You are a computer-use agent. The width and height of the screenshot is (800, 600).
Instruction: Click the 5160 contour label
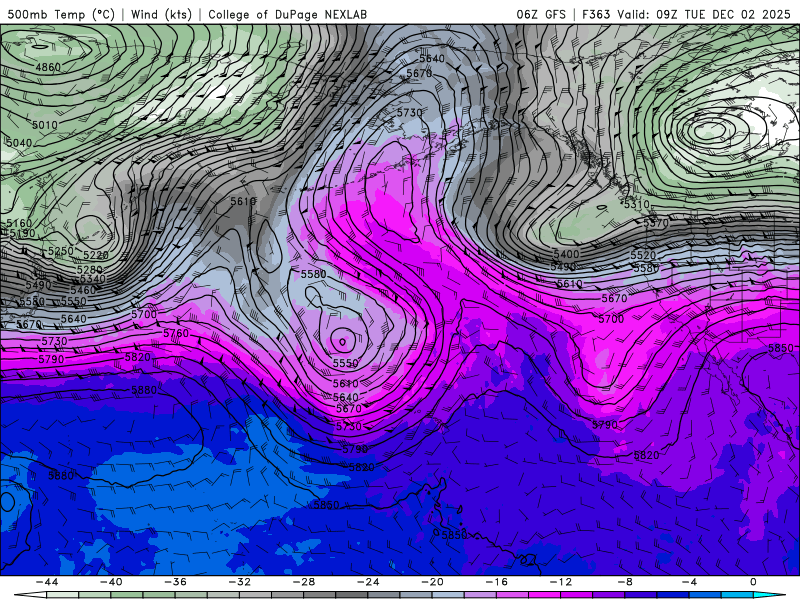(x=19, y=223)
